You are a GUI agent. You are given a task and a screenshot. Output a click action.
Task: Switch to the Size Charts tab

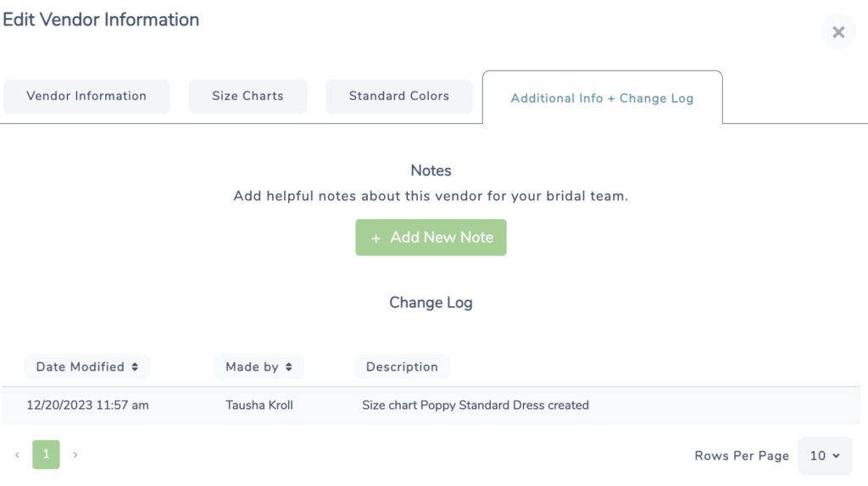248,97
